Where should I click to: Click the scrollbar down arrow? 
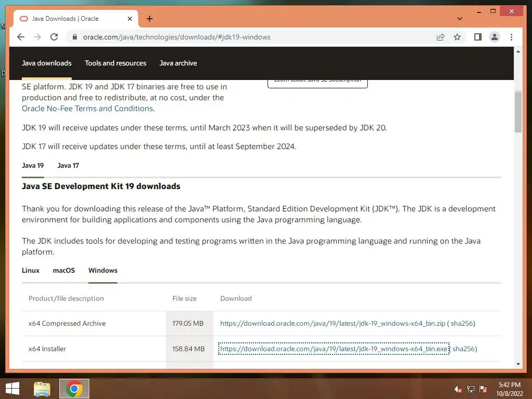(518, 364)
